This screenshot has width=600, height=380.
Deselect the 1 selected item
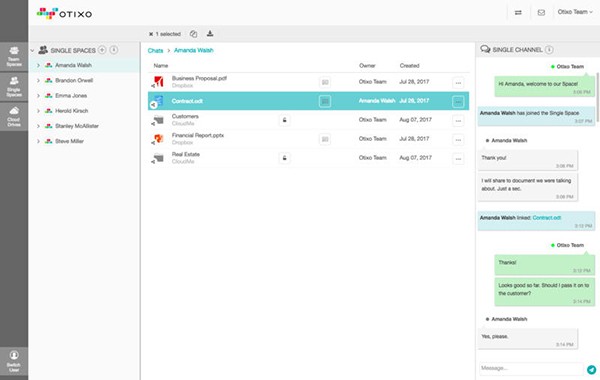click(x=151, y=34)
